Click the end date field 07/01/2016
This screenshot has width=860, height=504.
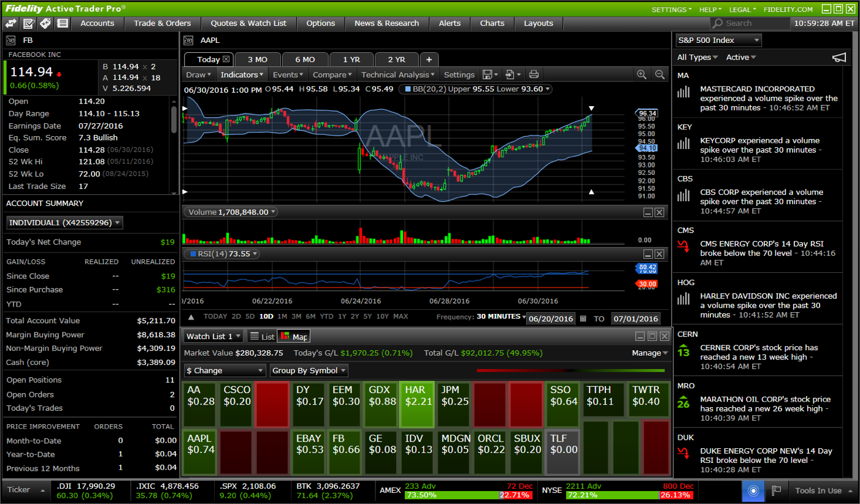click(x=636, y=319)
